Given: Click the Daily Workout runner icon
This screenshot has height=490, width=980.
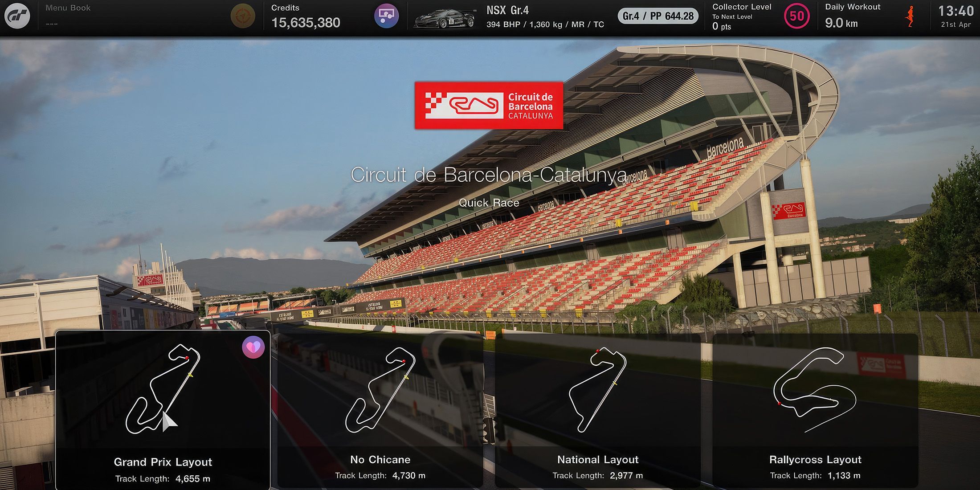Looking at the screenshot, I should pos(911,16).
